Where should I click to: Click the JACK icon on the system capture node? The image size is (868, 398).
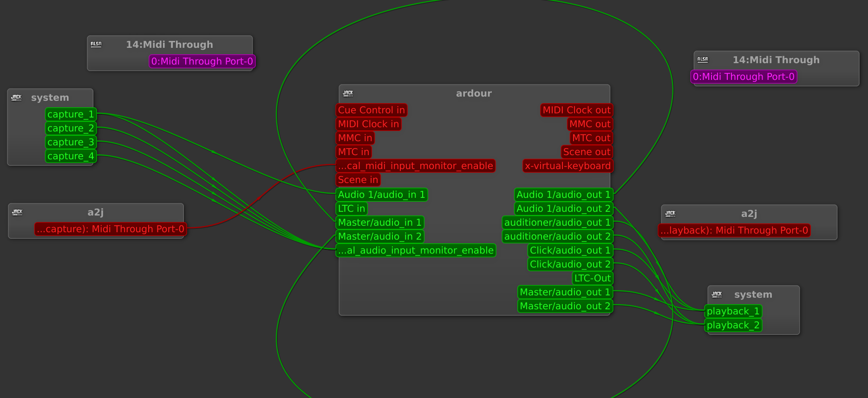click(16, 97)
